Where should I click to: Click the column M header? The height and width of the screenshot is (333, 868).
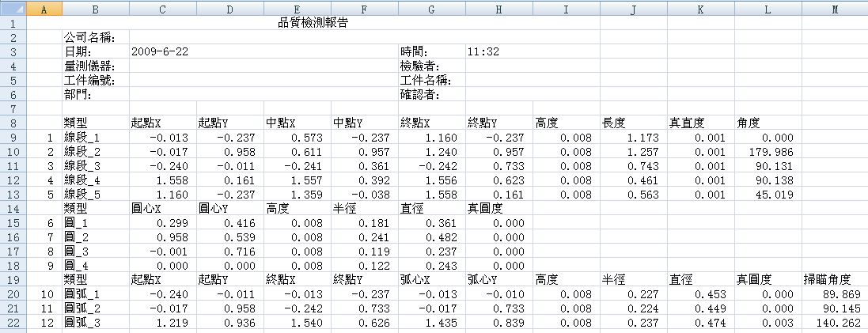(835, 8)
